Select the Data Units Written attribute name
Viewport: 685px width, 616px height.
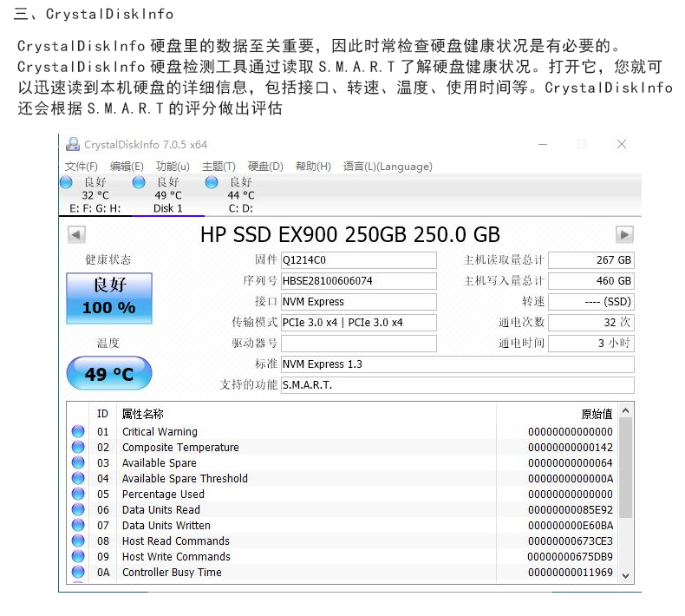coord(166,526)
